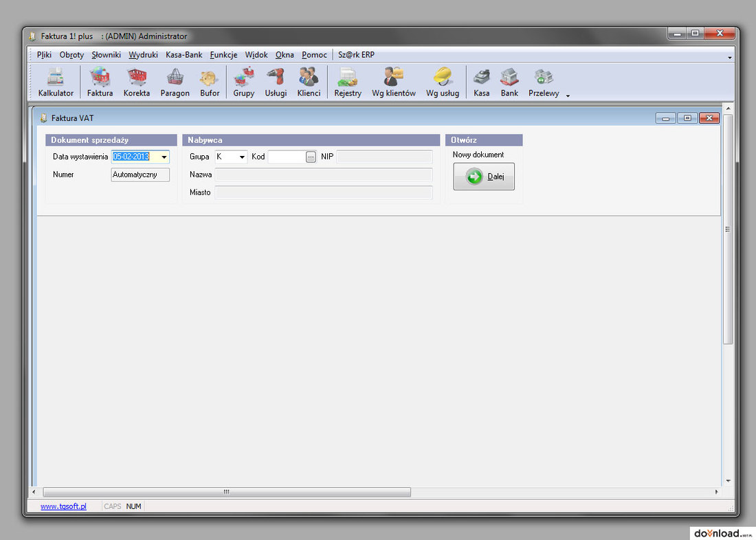Create a new Faktura from toolbar
This screenshot has width=756, height=540.
tap(100, 82)
